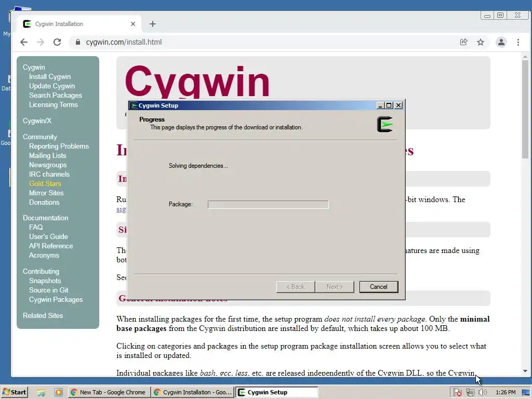The width and height of the screenshot is (532, 399).
Task: Click Cygwin logo in setup dialog header
Action: [x=385, y=124]
